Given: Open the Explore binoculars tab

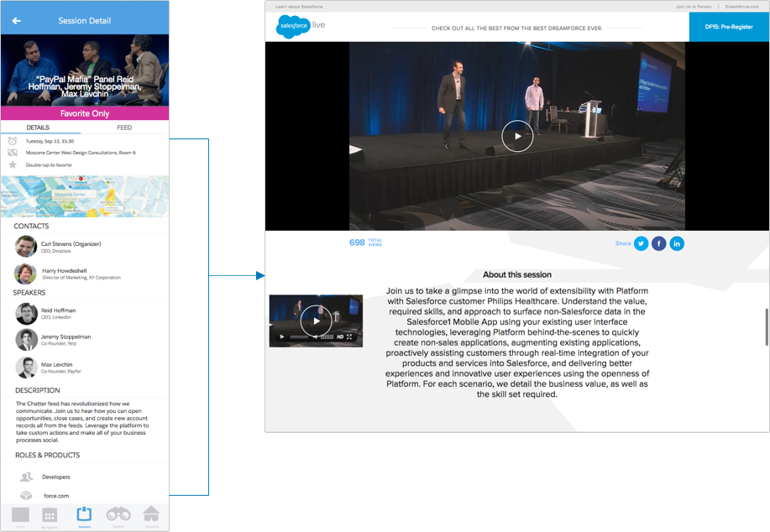Looking at the screenshot, I should click(x=118, y=515).
